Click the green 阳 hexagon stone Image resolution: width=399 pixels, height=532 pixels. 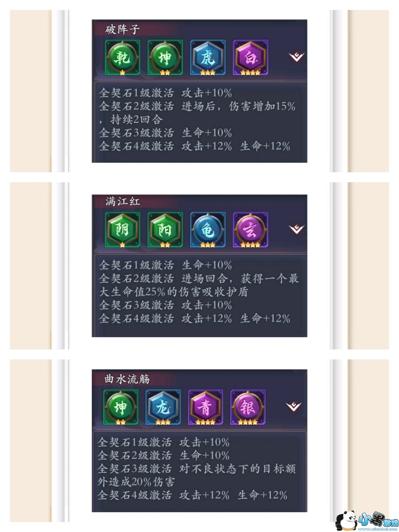coord(165,230)
